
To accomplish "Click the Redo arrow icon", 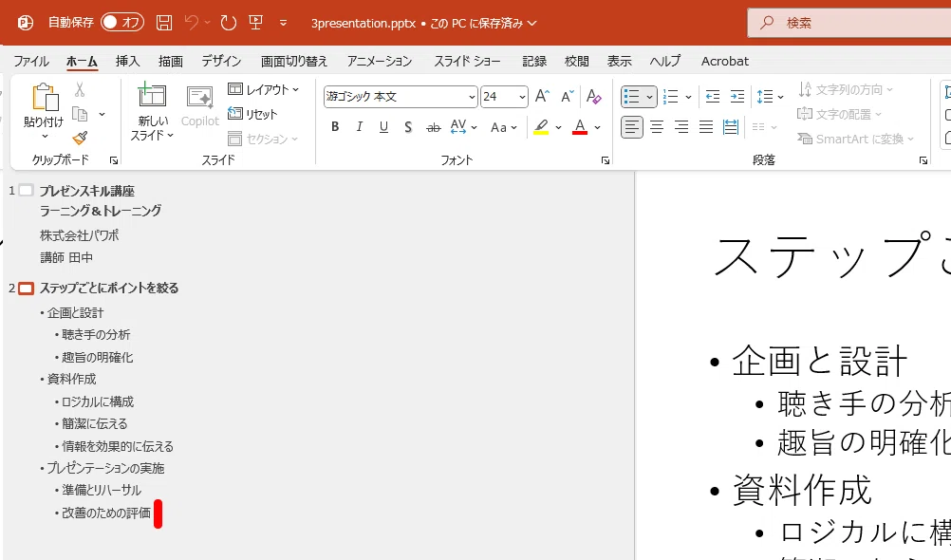I will pyautogui.click(x=228, y=23).
